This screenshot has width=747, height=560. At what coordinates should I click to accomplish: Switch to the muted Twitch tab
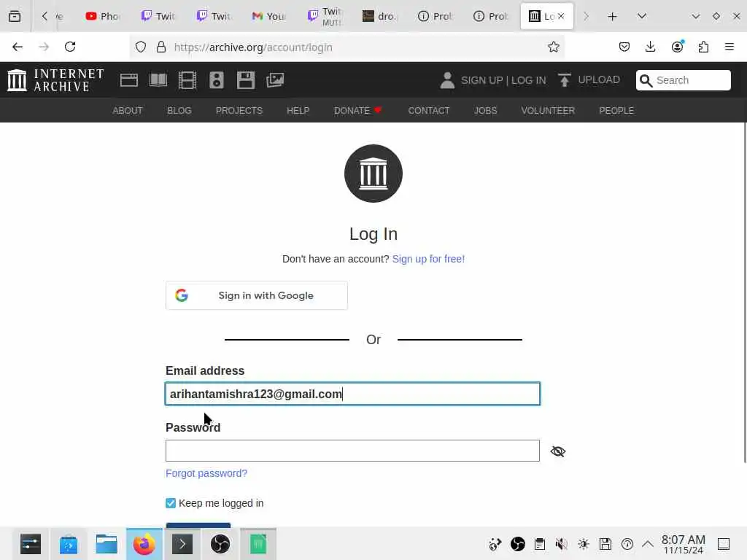pyautogui.click(x=325, y=16)
